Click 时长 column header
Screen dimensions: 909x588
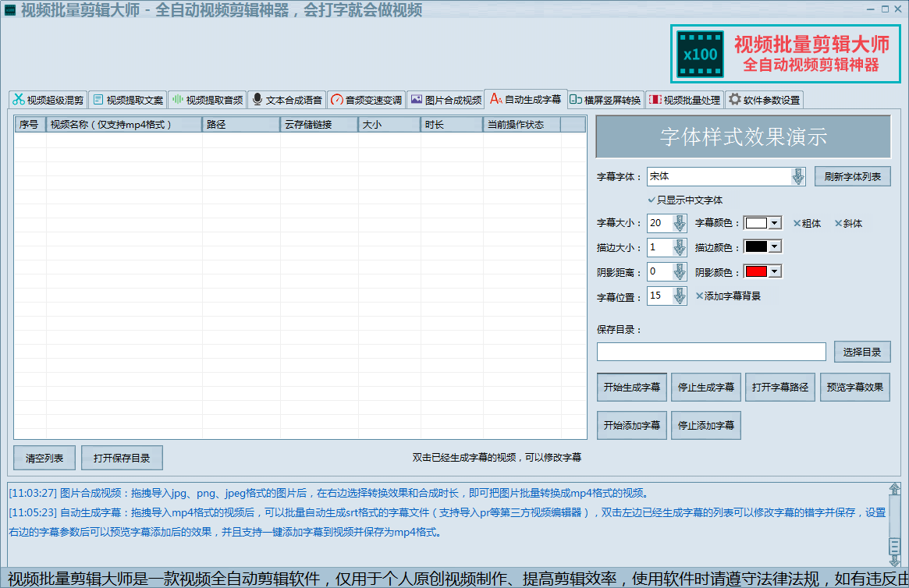point(452,125)
